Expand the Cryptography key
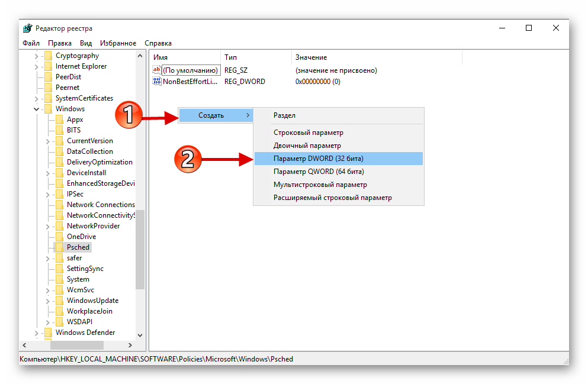588x384 pixels. [36, 56]
